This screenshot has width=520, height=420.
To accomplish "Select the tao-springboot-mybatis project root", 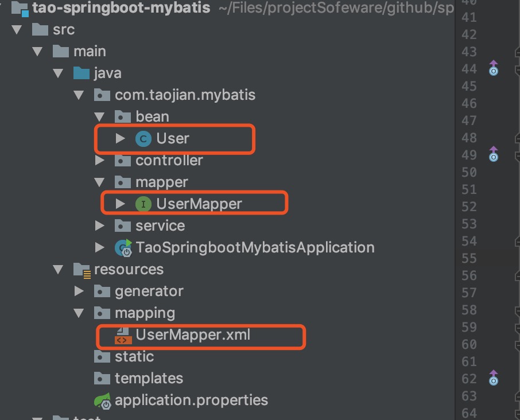I will [x=122, y=8].
